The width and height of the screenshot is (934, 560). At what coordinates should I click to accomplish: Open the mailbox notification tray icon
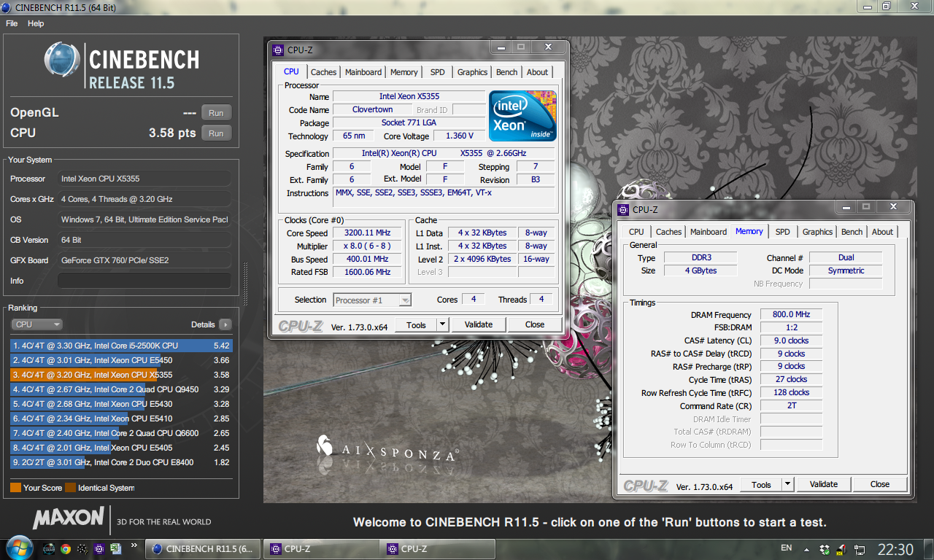tap(842, 549)
